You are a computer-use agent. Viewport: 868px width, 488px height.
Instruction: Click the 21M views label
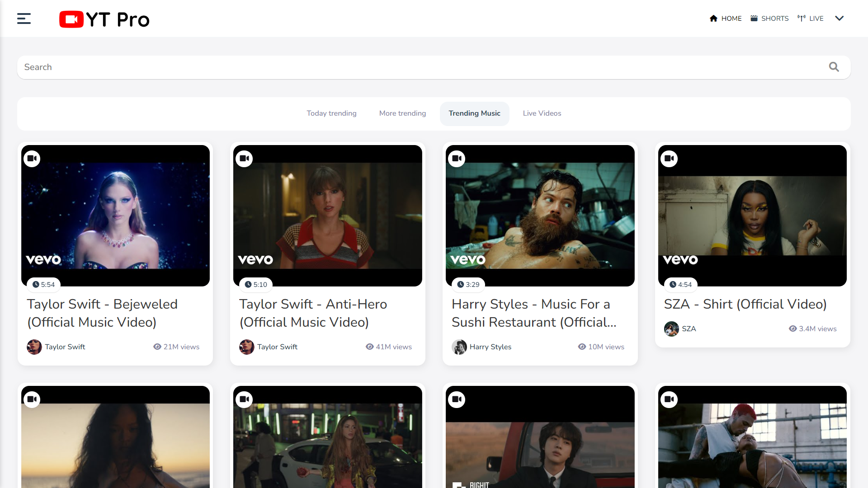[176, 347]
